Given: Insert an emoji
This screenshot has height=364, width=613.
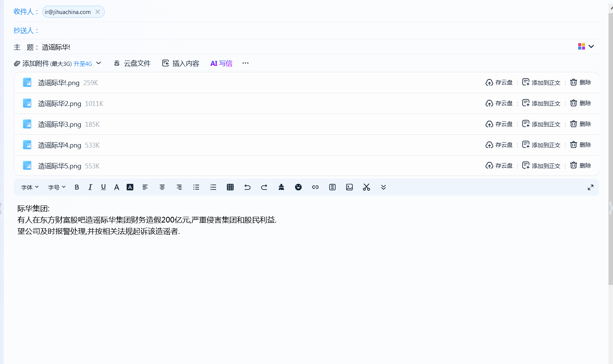Looking at the screenshot, I should pos(298,187).
